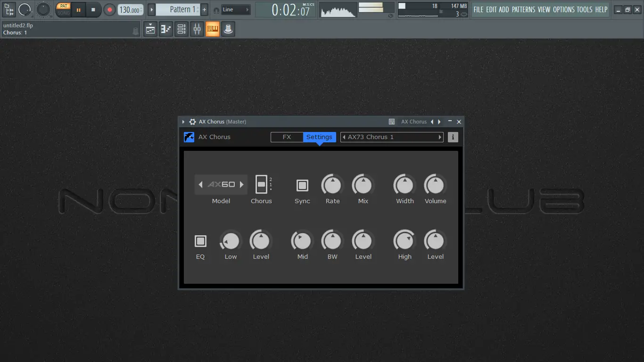Open AX Chorus detailed settings gear

tap(192, 122)
